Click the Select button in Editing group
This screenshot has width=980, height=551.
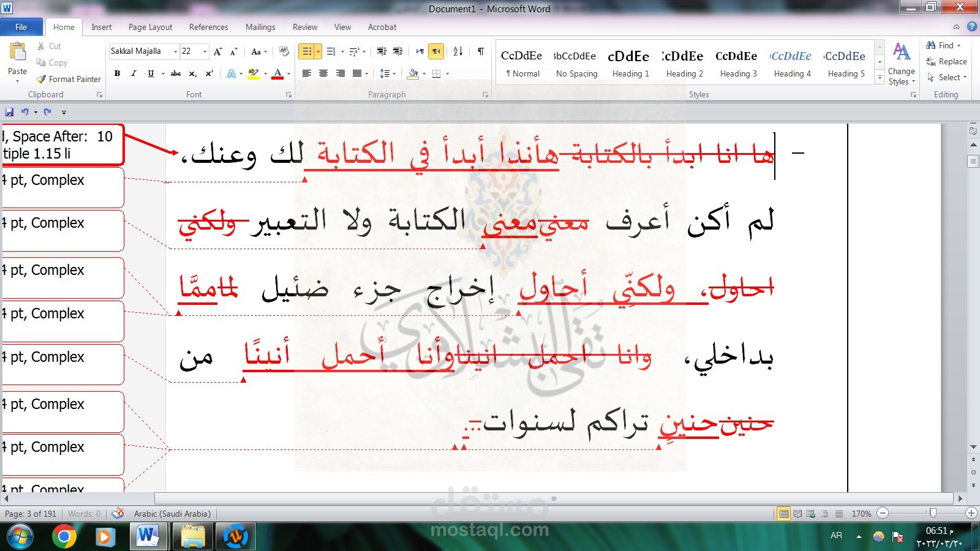tap(946, 77)
